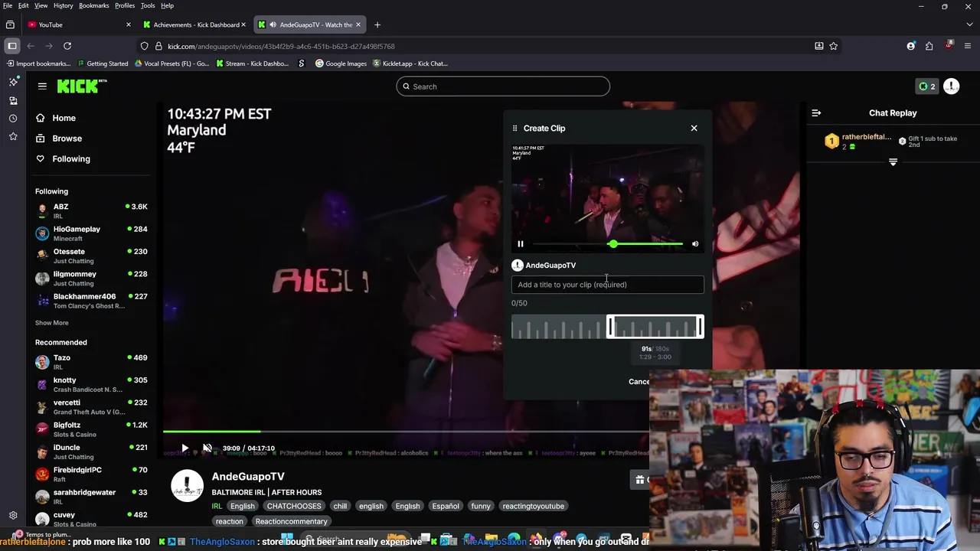Open vercetti recommended channel
Image resolution: width=980 pixels, height=551 pixels.
tap(91, 406)
